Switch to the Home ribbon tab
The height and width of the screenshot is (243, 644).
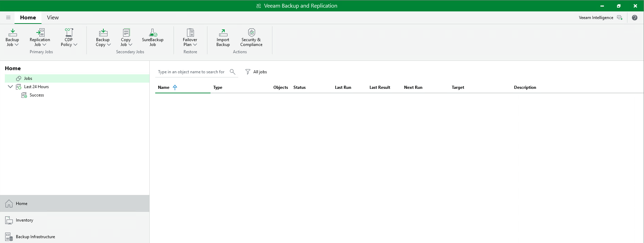pyautogui.click(x=28, y=18)
